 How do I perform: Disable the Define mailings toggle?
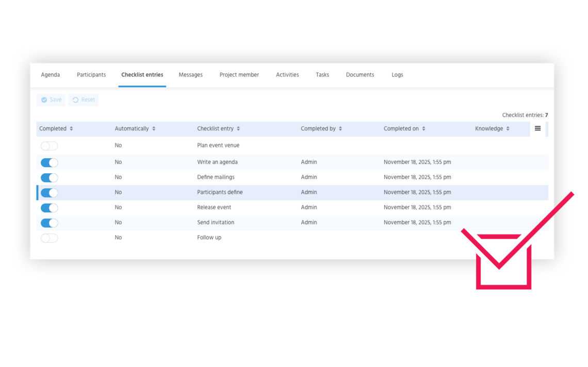coord(50,178)
